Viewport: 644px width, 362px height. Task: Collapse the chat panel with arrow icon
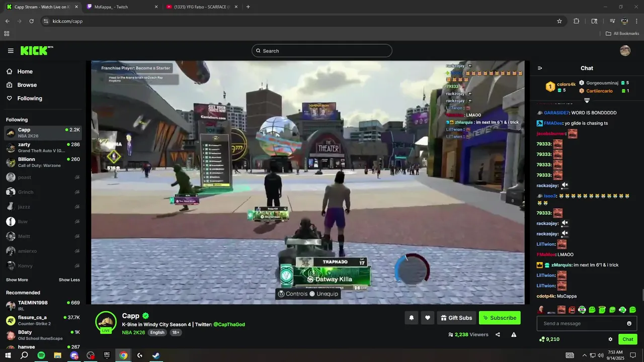540,68
